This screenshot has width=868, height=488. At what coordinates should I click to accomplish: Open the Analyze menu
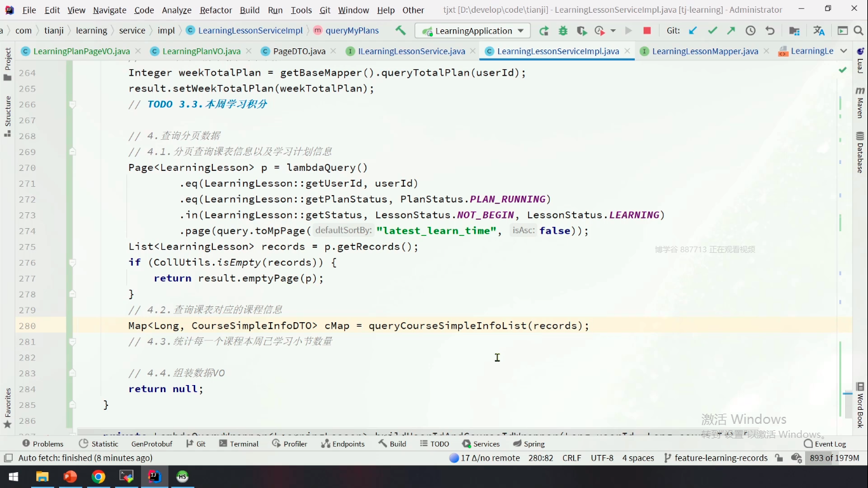pyautogui.click(x=177, y=10)
